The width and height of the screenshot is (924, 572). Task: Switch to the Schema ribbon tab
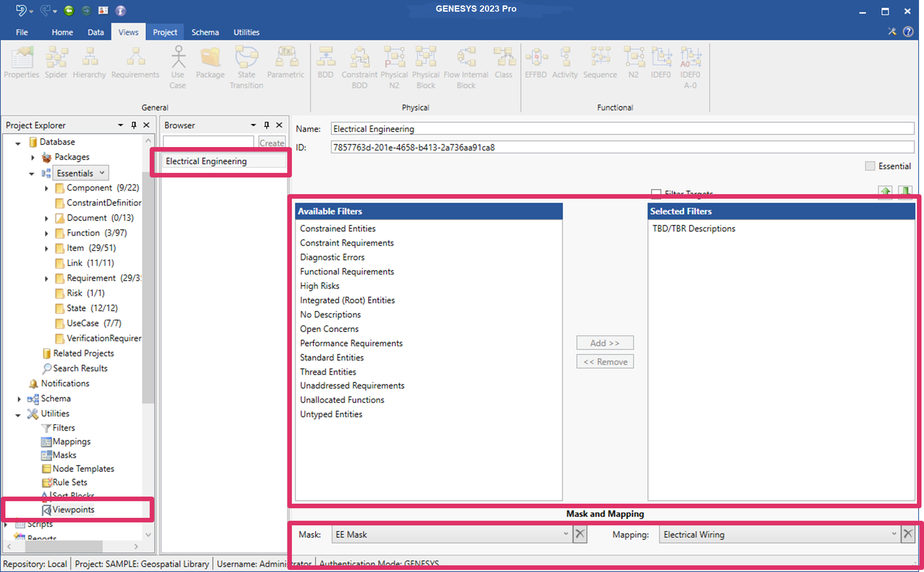click(x=205, y=32)
